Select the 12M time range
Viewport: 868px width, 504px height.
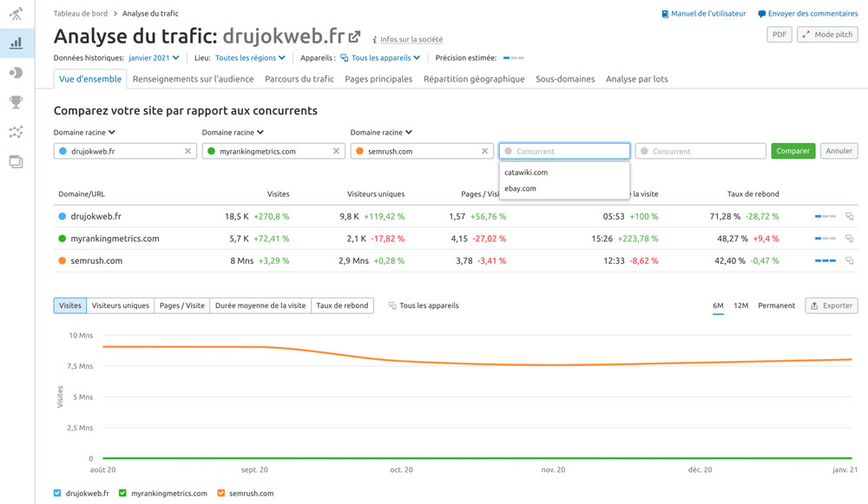[740, 305]
